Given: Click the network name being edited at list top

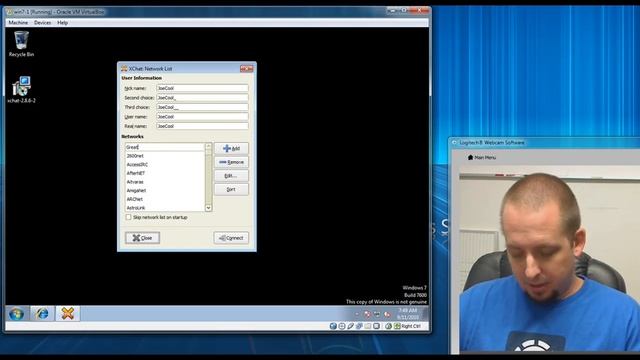Looking at the screenshot, I should click(x=164, y=147).
